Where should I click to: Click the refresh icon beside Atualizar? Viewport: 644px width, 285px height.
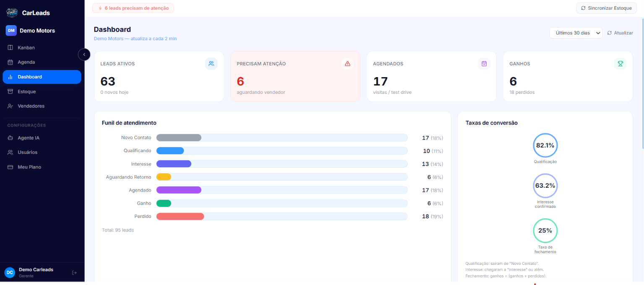610,33
